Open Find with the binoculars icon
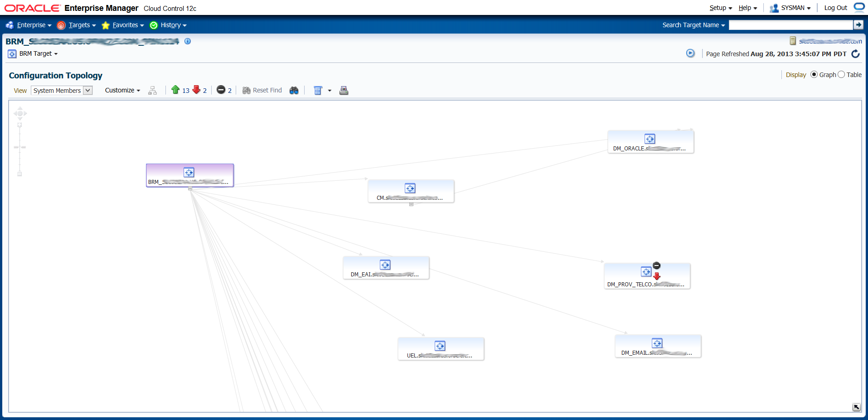This screenshot has height=420, width=868. pos(294,91)
